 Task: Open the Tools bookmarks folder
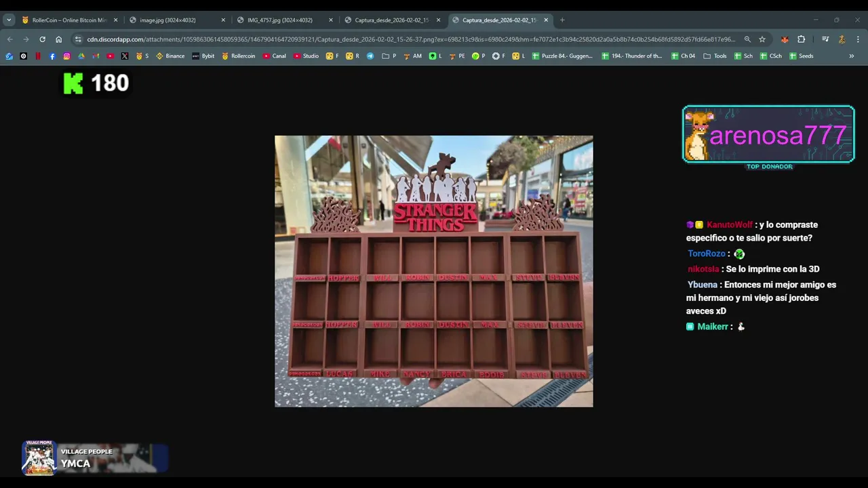click(715, 56)
